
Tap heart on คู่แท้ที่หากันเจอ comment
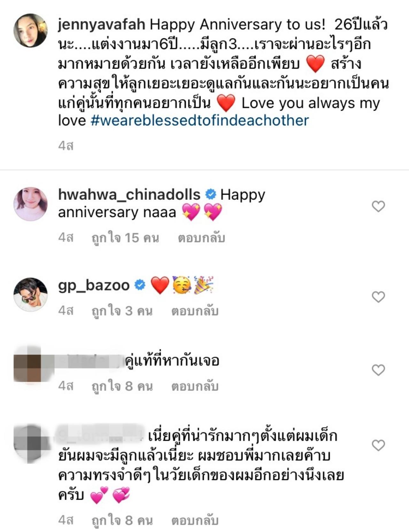(x=378, y=370)
